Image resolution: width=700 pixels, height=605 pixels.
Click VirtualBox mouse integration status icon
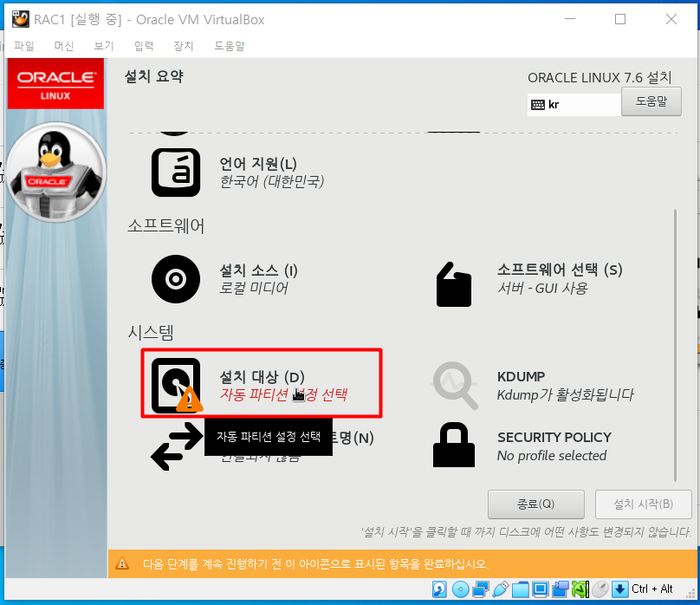click(600, 589)
